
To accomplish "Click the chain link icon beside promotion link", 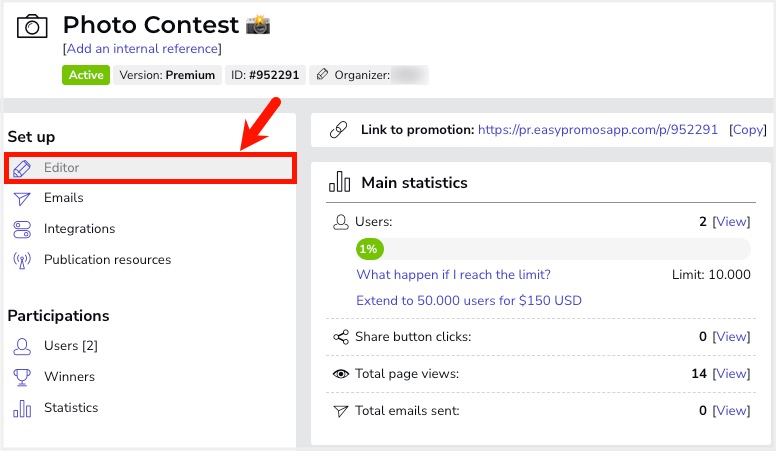I will click(x=339, y=130).
